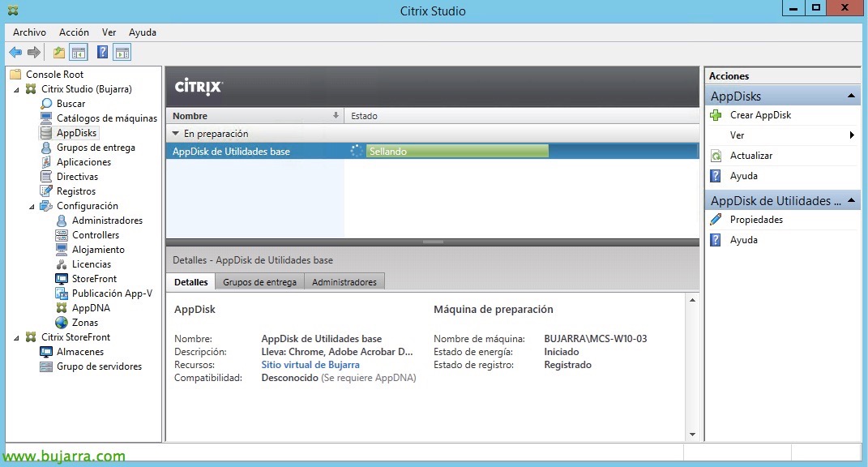Select the AppDisk de Utilidades base row
This screenshot has height=467, width=868.
(x=432, y=152)
